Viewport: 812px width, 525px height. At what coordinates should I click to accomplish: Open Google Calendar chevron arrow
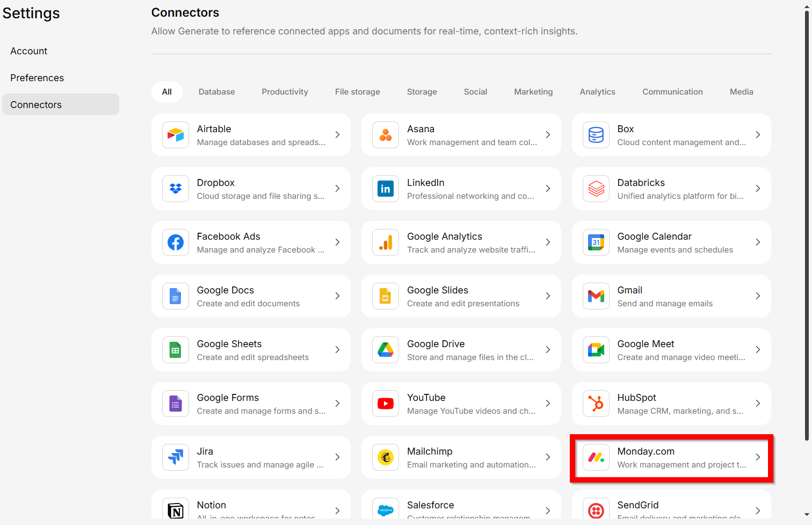click(758, 242)
